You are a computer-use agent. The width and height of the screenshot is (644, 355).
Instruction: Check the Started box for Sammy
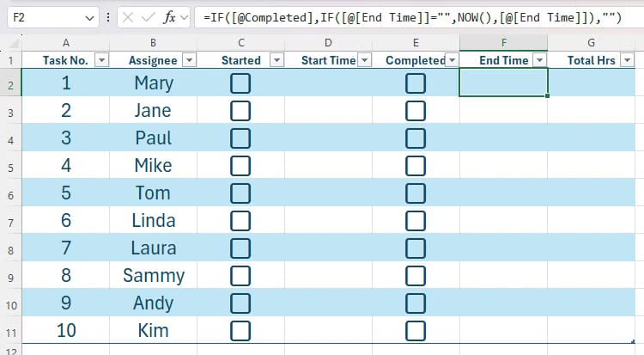click(x=240, y=276)
